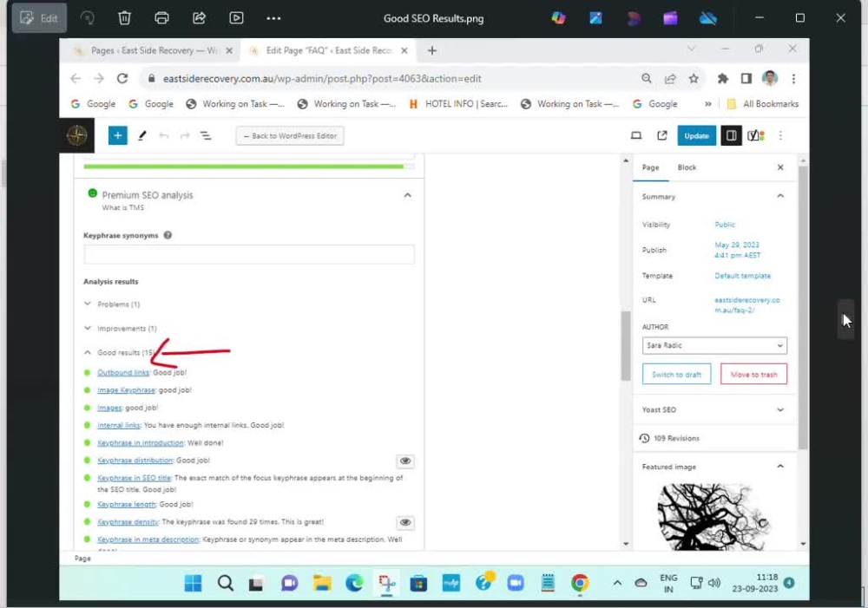Close the Edit Page FAQ browser tab
The height and width of the screenshot is (608, 868).
click(x=404, y=50)
